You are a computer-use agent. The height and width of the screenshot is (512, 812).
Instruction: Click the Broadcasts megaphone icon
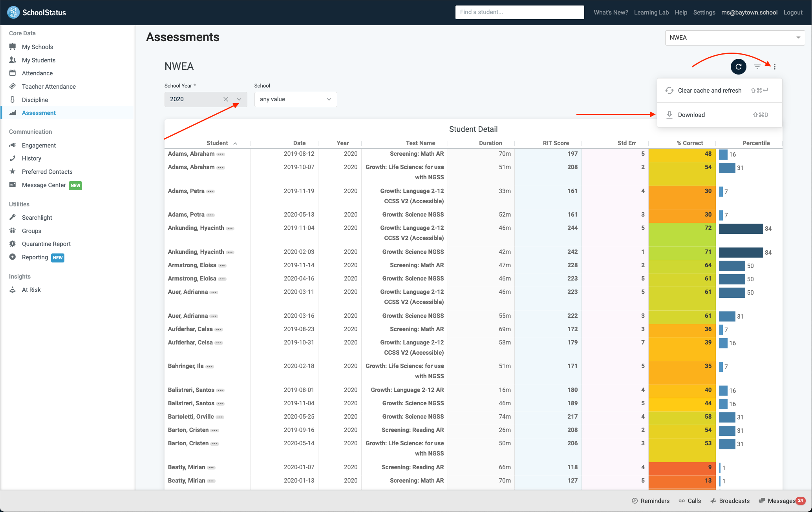[x=713, y=501]
